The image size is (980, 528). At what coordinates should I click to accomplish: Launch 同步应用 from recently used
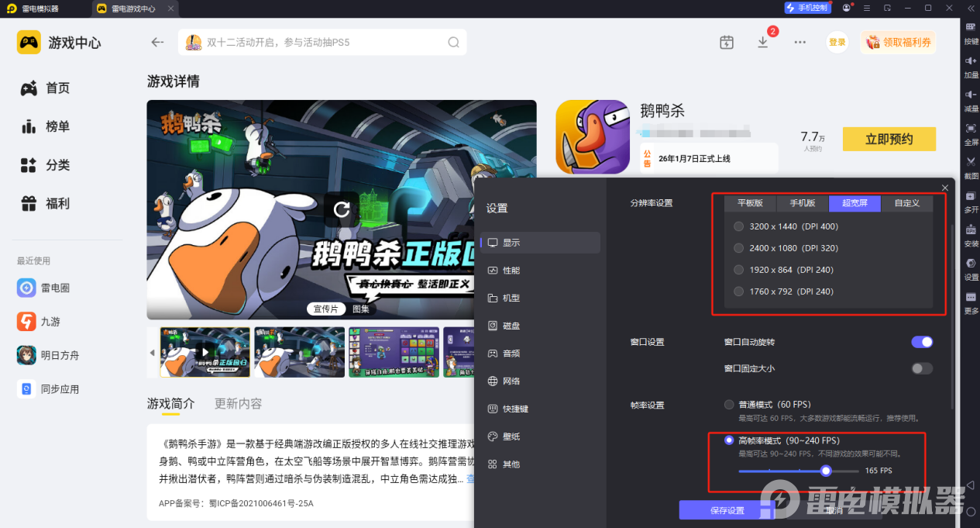point(48,389)
